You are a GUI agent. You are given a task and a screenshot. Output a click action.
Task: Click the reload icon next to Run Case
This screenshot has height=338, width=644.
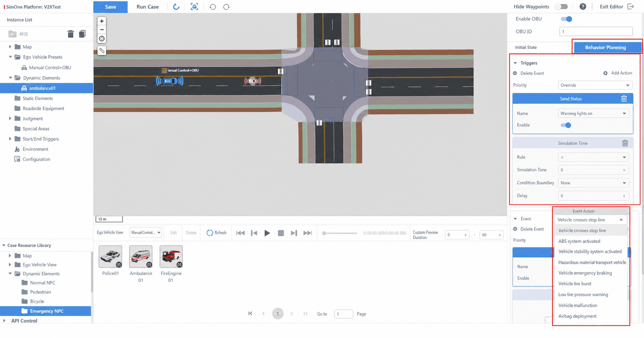176,7
